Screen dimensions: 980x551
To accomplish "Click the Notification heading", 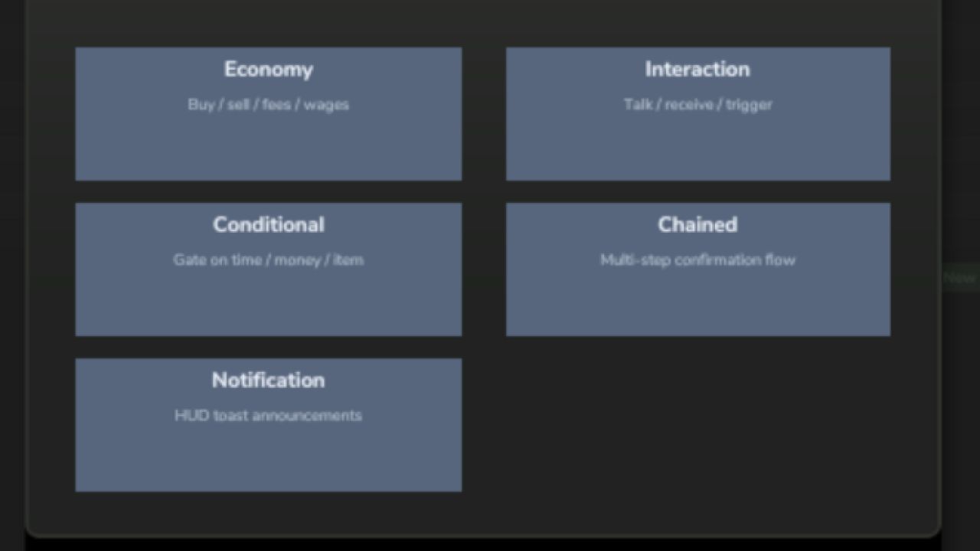I will pos(268,380).
